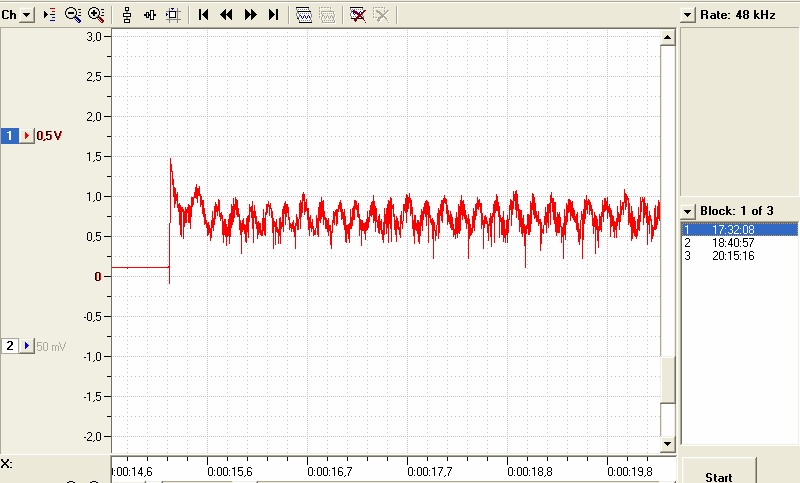Jump to the last block
800x483 pixels.
(x=273, y=15)
